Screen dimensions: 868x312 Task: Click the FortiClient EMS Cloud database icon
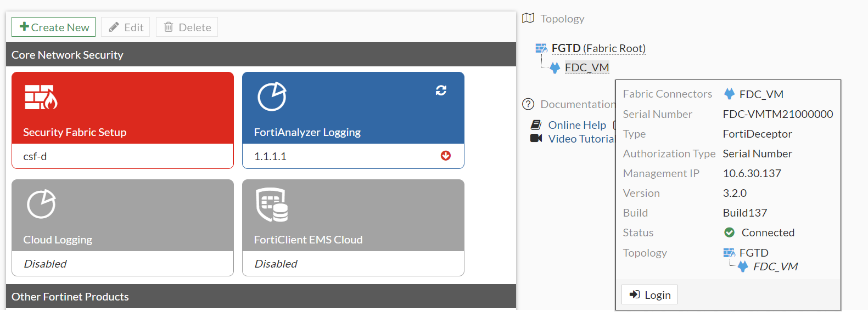click(x=272, y=205)
